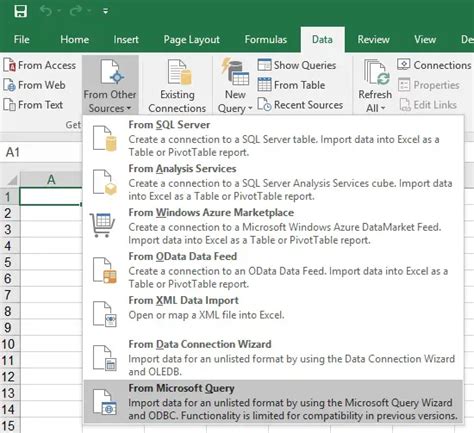
Task: Select From SQL Server menu entry
Action: pyautogui.click(x=273, y=138)
